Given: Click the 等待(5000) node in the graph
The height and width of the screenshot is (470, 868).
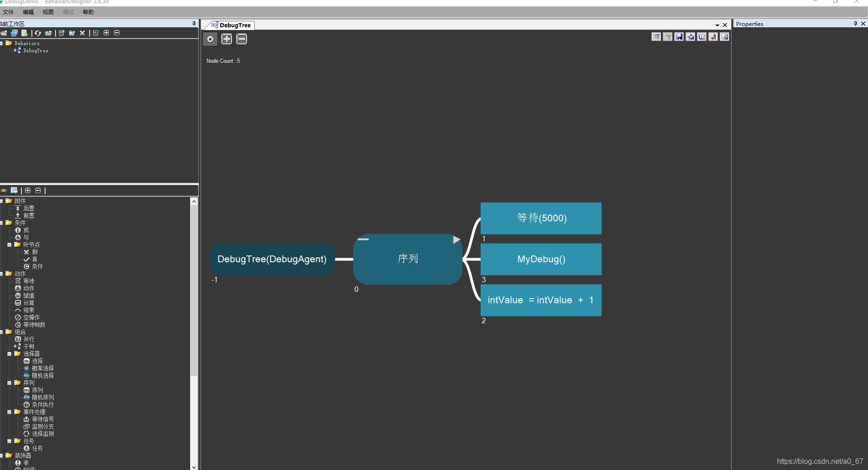Looking at the screenshot, I should [x=541, y=218].
